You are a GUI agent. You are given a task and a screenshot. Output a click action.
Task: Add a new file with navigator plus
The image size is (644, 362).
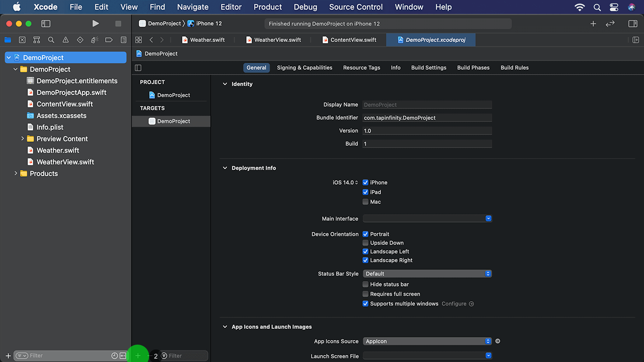[8, 356]
